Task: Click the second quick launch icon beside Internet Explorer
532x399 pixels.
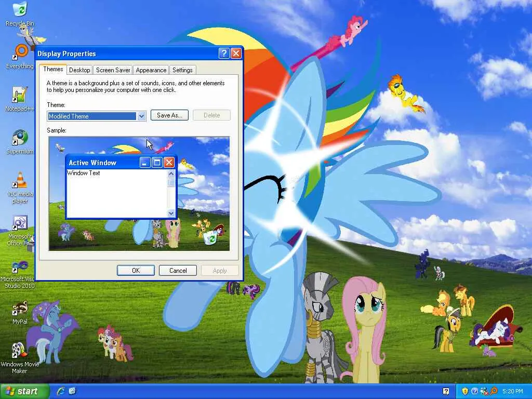Action: [x=72, y=391]
